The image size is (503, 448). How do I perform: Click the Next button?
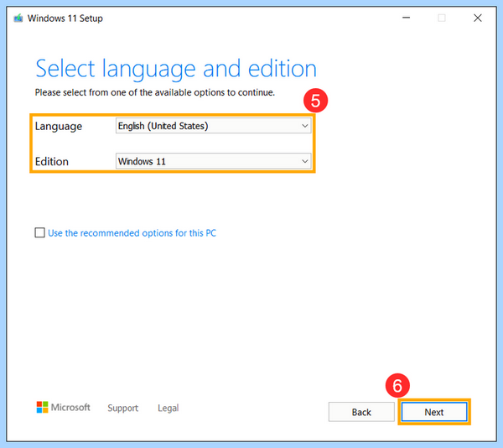[x=434, y=412]
